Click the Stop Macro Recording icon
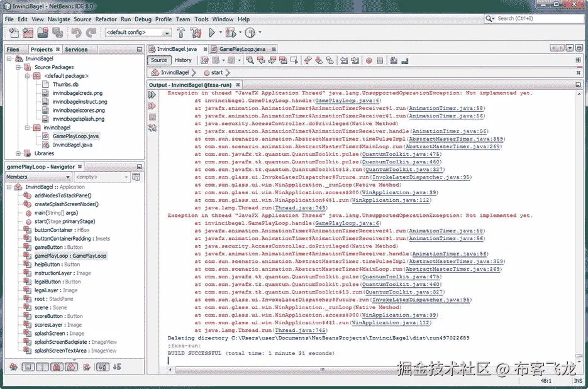 pyautogui.click(x=380, y=60)
